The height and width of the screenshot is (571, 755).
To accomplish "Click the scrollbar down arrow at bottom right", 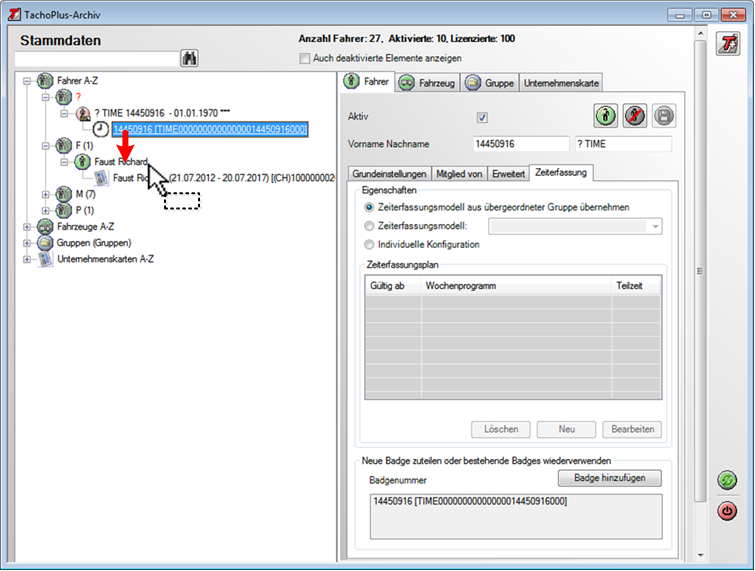I will [x=700, y=556].
